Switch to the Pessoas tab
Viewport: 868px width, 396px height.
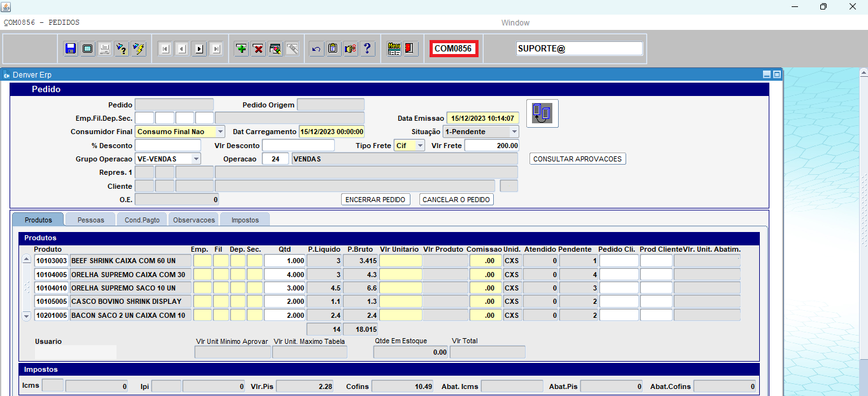tap(90, 220)
